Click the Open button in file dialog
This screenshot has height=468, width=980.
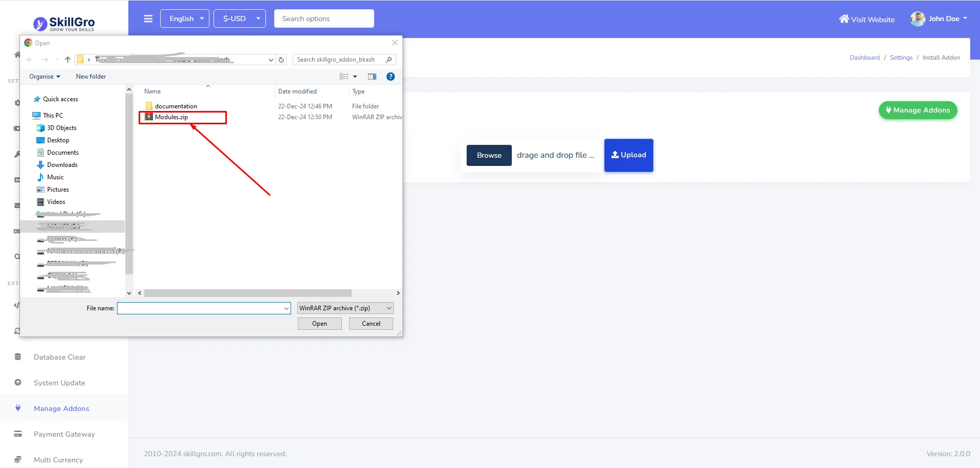319,324
